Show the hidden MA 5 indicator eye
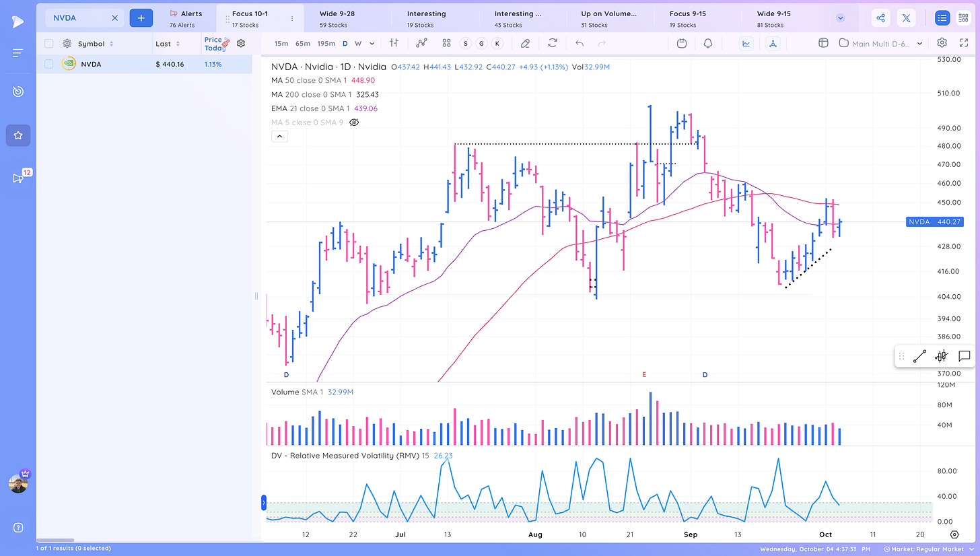This screenshot has width=980, height=556. point(355,123)
